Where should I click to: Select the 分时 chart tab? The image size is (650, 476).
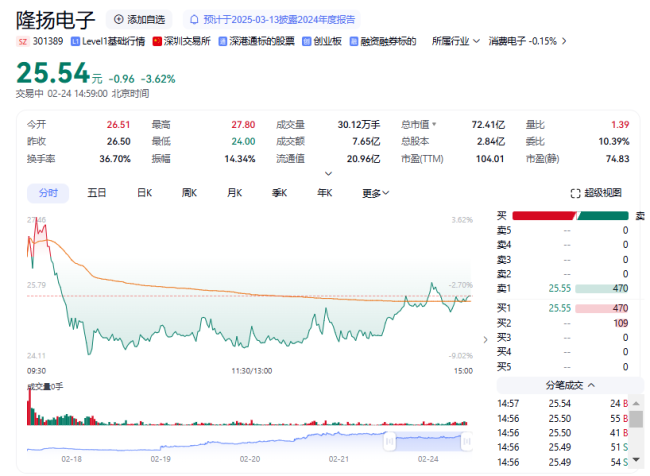coord(48,193)
